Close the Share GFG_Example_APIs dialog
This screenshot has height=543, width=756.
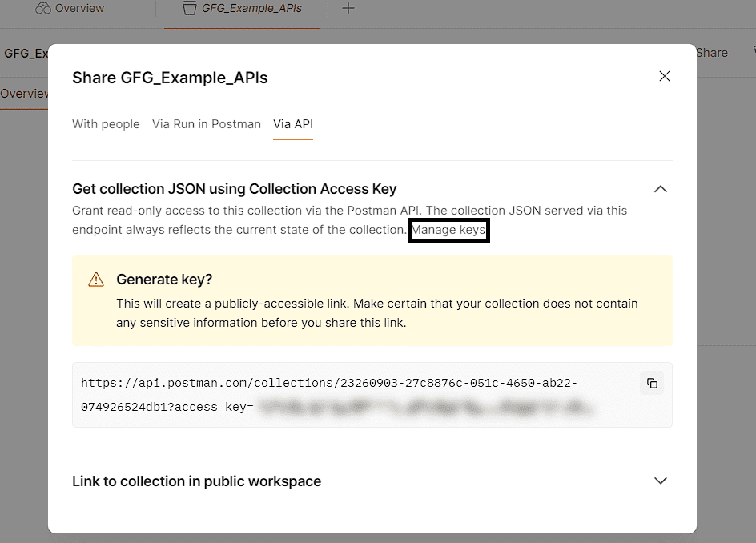pyautogui.click(x=664, y=76)
